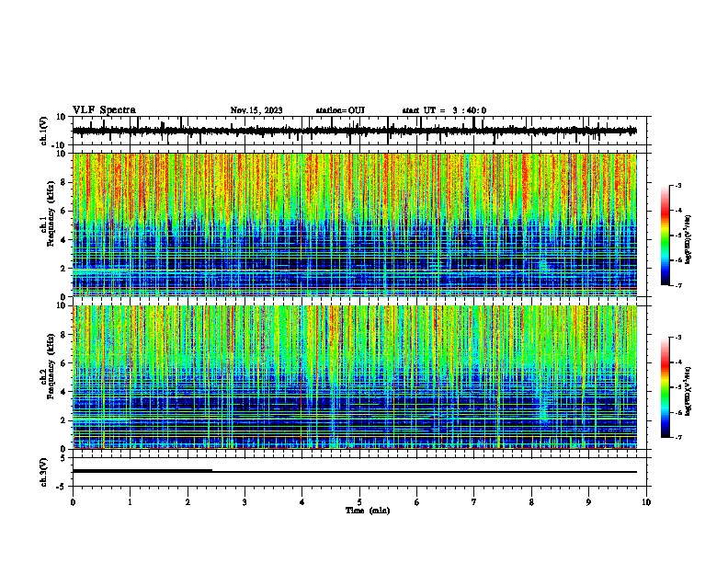Click the ch.1 spectrogram color bar

point(665,236)
